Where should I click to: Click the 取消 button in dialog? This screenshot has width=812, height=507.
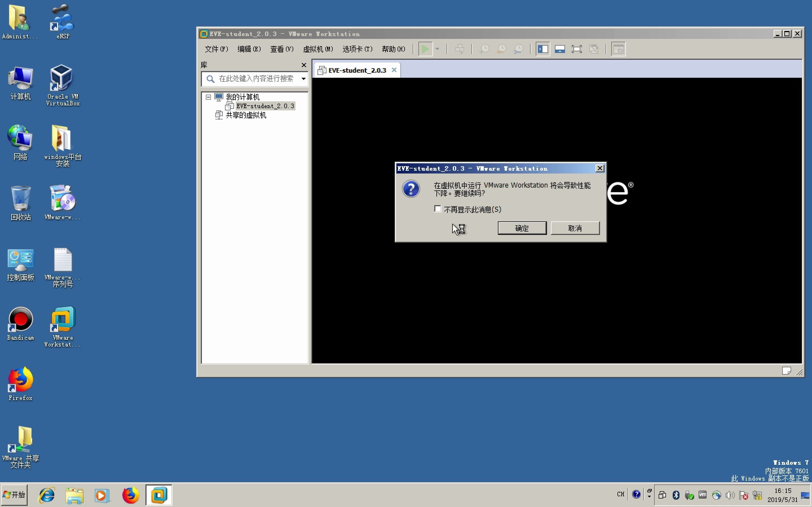575,228
